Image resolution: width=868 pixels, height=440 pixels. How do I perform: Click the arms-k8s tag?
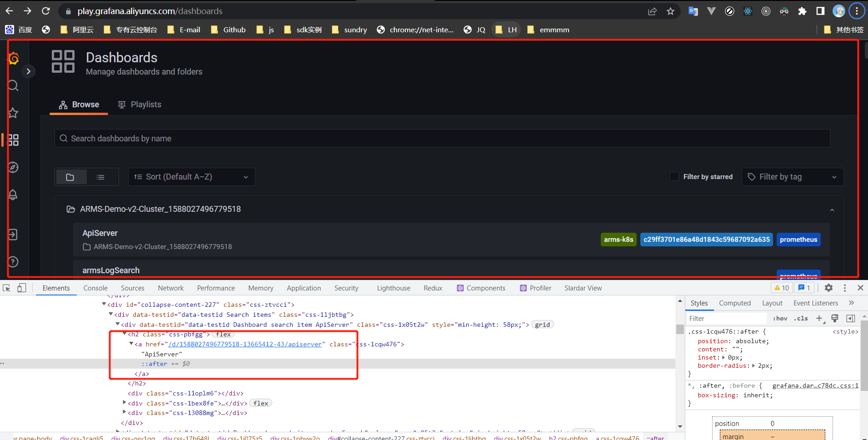pyautogui.click(x=619, y=240)
